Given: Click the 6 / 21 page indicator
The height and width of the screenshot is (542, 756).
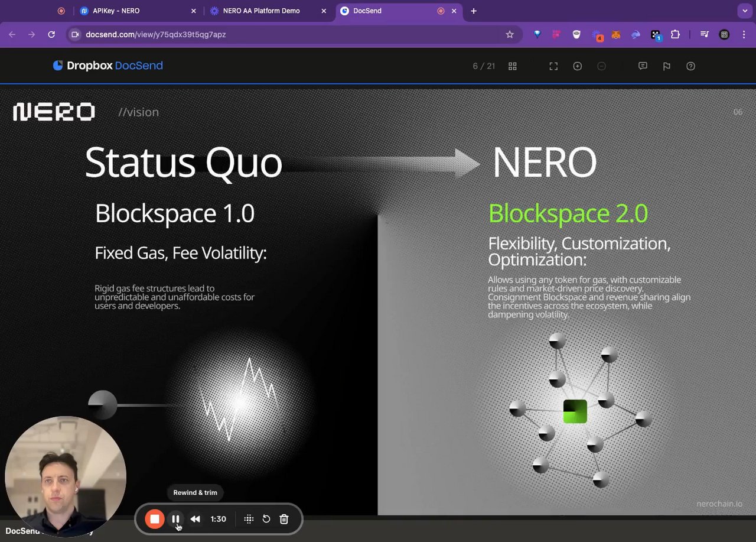Looking at the screenshot, I should tap(484, 66).
